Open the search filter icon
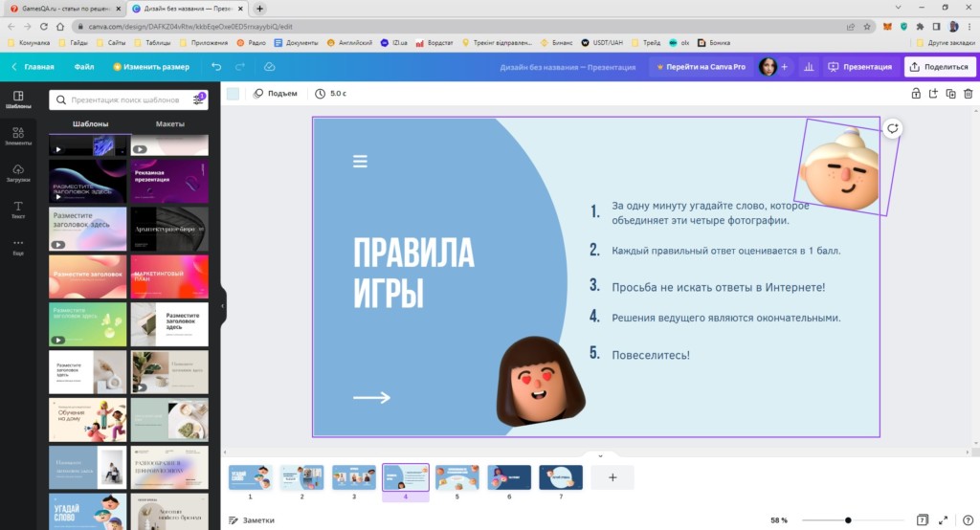This screenshot has width=980, height=530. 199,99
